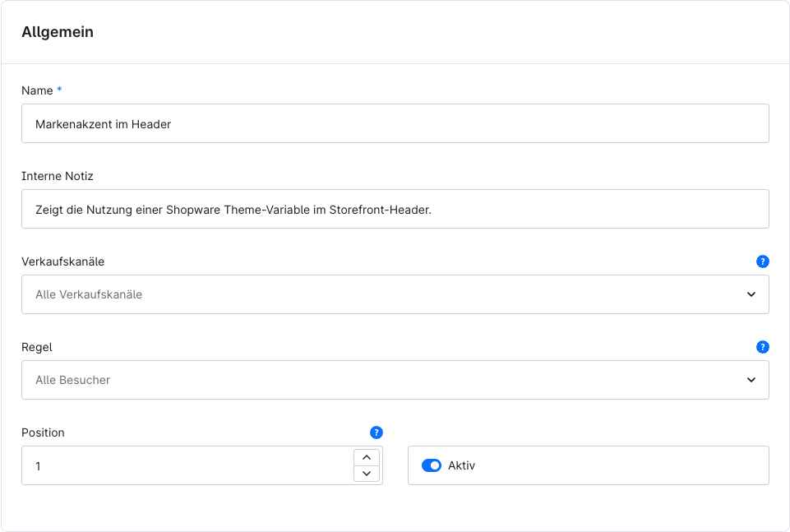The width and height of the screenshot is (790, 532).
Task: Open help tooltip for Verkaufskanäle
Action: (762, 261)
